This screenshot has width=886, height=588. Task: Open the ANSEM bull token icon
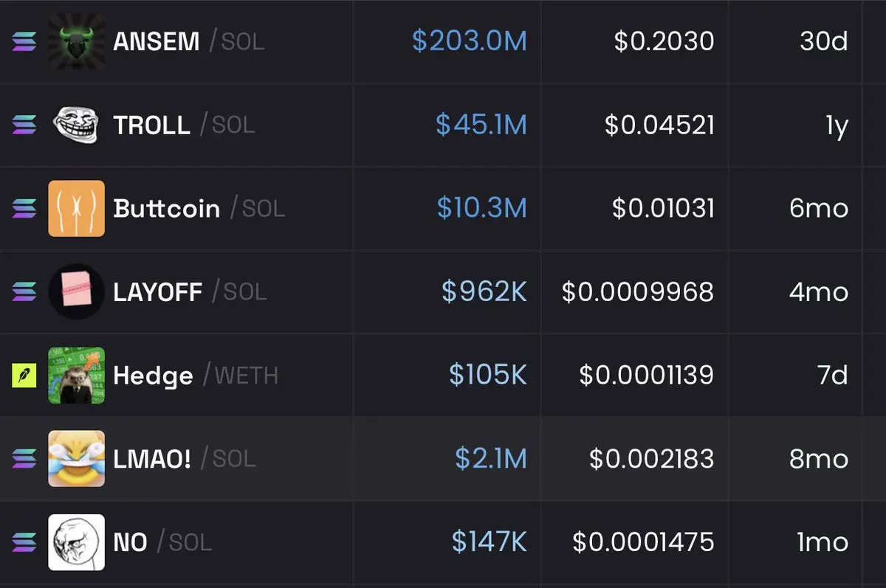click(x=76, y=41)
